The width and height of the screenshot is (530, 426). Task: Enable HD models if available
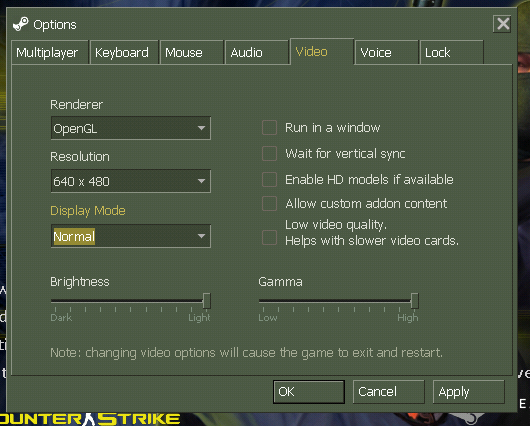[x=269, y=180]
